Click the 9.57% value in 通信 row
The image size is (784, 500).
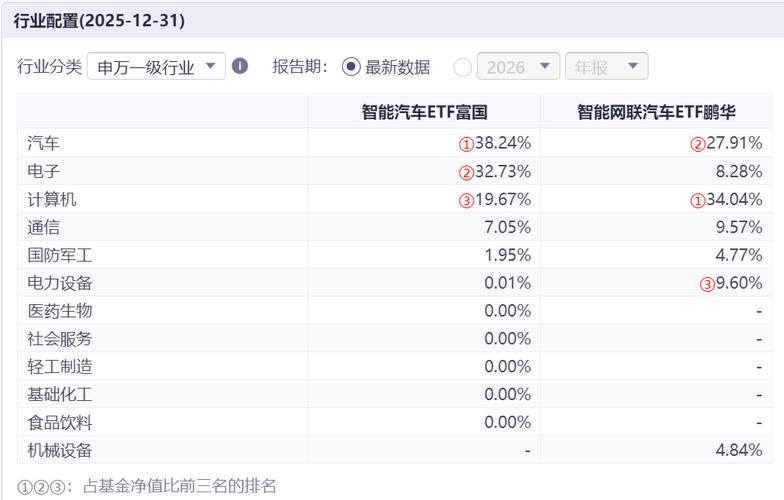point(739,227)
